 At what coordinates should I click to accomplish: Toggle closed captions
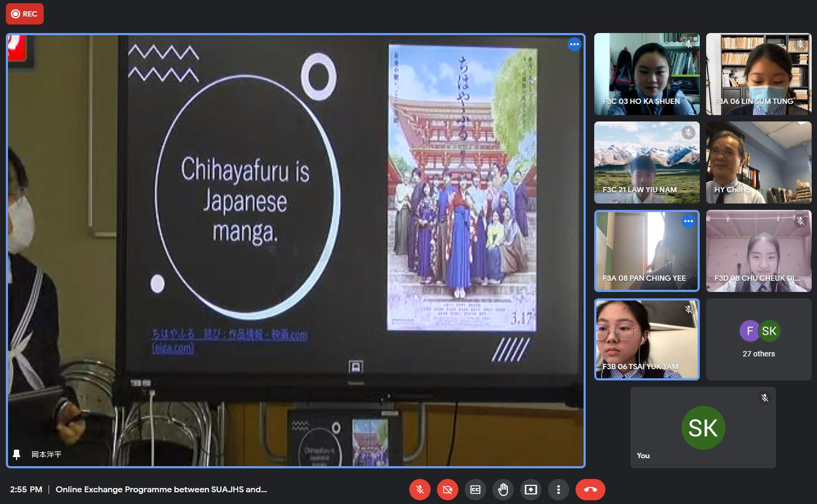click(475, 490)
